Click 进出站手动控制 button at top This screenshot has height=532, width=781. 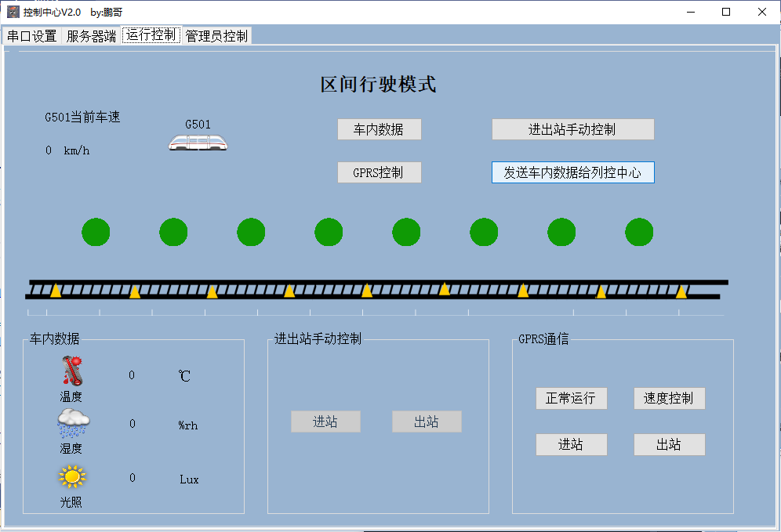[572, 129]
